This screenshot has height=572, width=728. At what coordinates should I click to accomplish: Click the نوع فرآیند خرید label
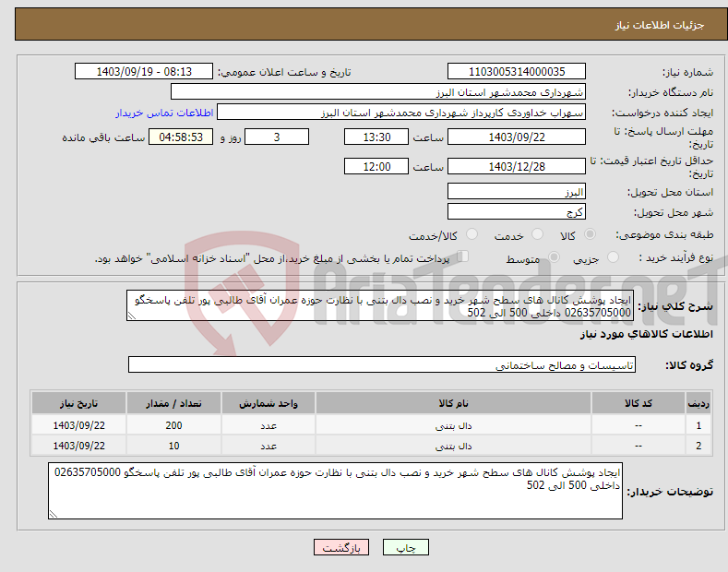[676, 257]
